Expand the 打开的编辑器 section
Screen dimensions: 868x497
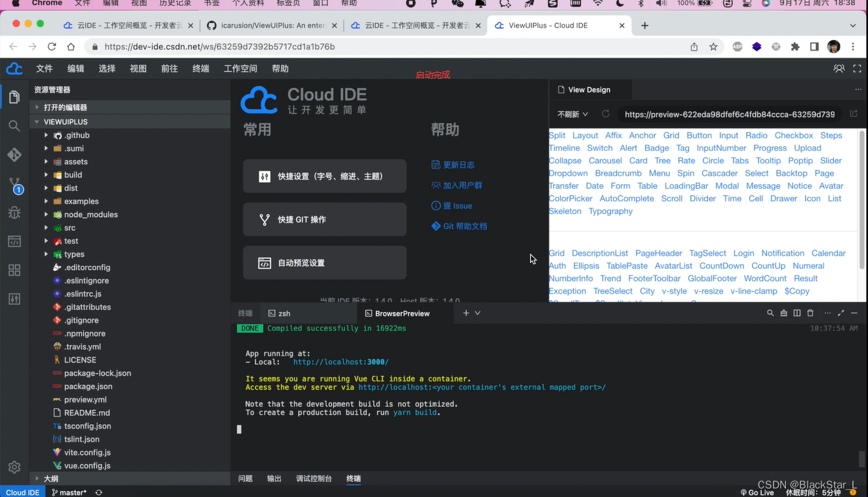tap(131, 108)
